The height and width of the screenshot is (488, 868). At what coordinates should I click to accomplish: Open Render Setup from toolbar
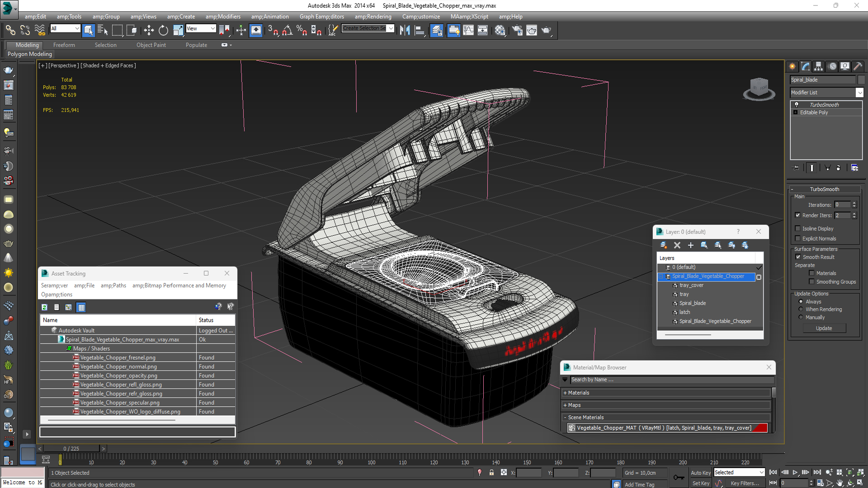coord(517,30)
